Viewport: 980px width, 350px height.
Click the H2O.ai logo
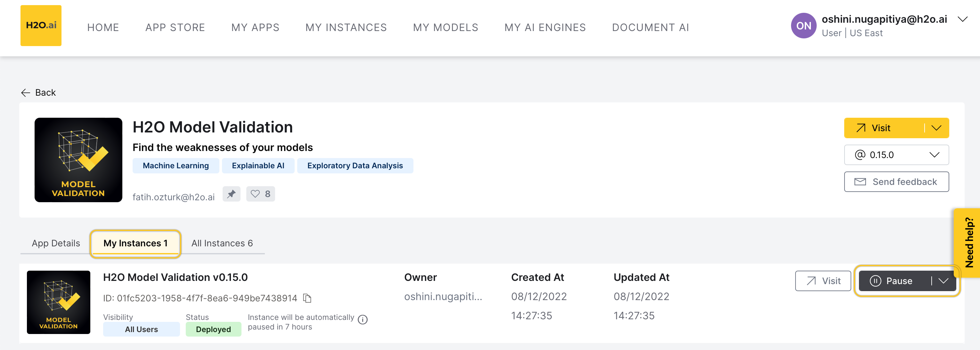point(41,26)
